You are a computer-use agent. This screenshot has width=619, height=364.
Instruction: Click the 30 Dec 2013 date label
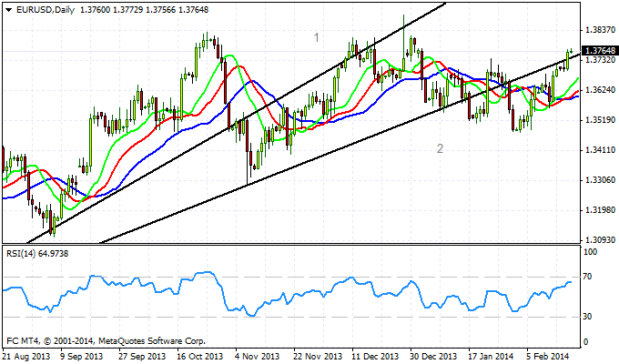tap(434, 357)
